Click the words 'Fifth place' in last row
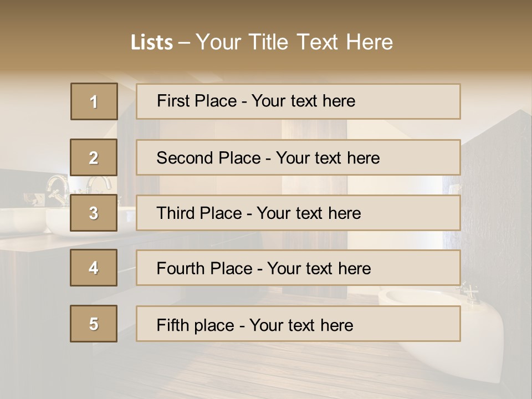Image resolution: width=532 pixels, height=399 pixels. (x=196, y=325)
